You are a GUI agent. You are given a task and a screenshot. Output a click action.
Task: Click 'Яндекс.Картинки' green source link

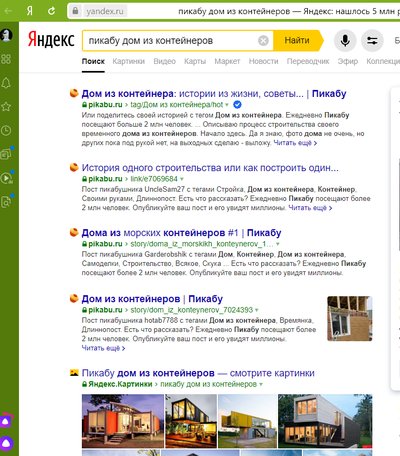coord(120,384)
